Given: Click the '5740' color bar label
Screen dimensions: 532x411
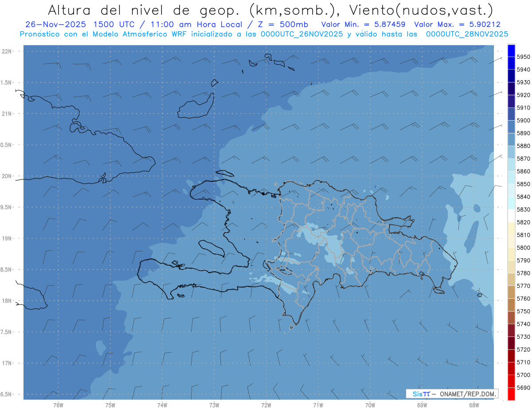Looking at the screenshot, I should [524, 324].
